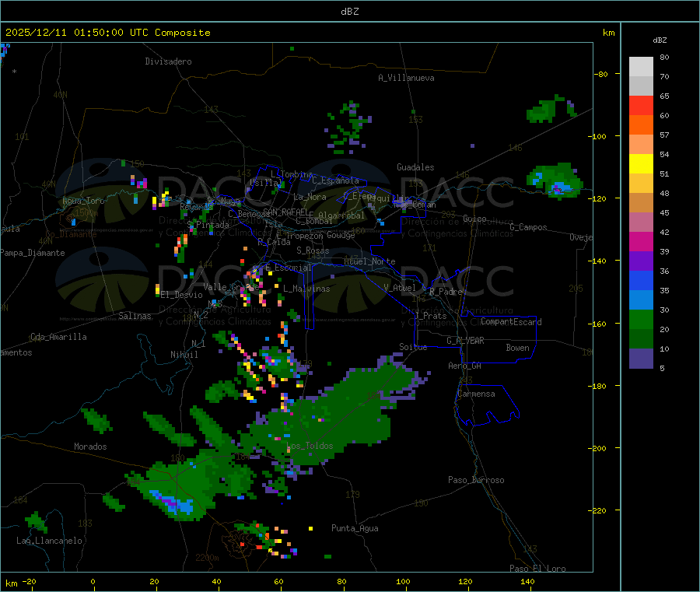Click the red 60-65 dBZ legend swatch
This screenshot has height=592, width=700.
tap(641, 105)
